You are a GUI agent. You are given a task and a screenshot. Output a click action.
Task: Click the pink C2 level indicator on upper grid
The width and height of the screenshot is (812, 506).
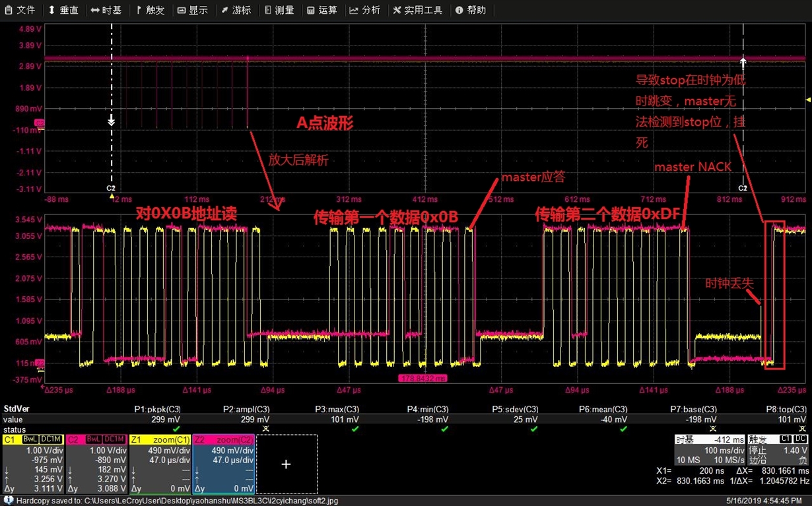pos(40,123)
